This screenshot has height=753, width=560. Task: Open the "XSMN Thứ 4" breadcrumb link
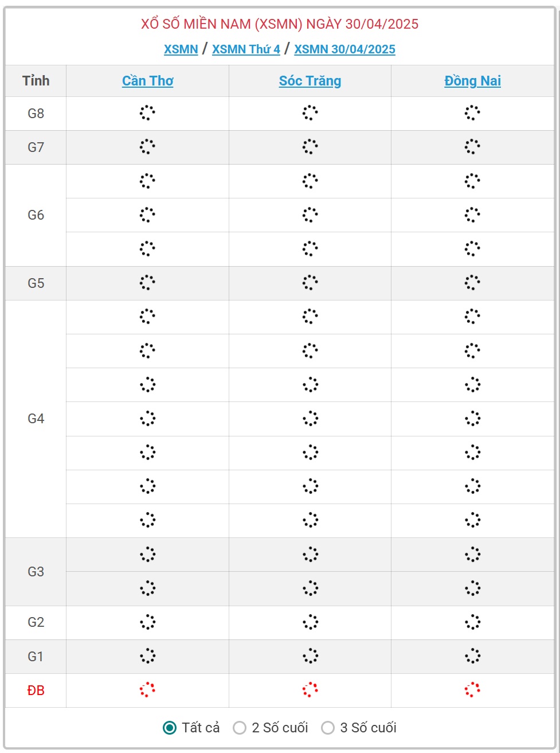(x=246, y=49)
